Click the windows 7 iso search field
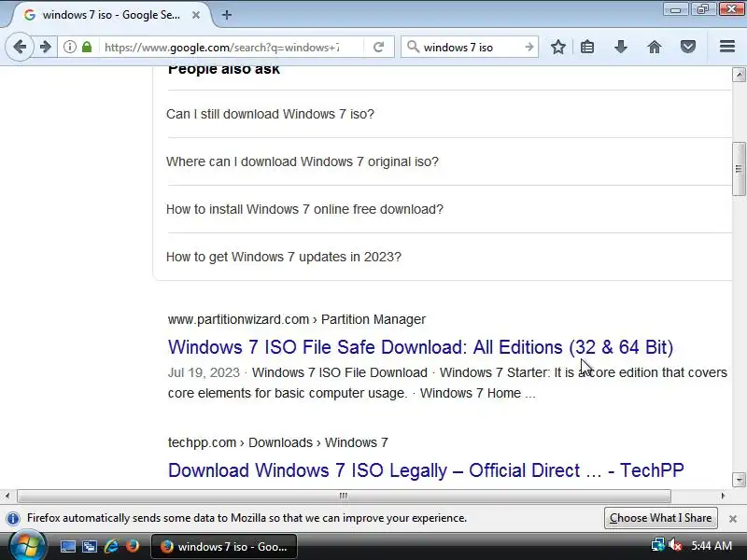This screenshot has height=560, width=747. pyautogui.click(x=470, y=48)
